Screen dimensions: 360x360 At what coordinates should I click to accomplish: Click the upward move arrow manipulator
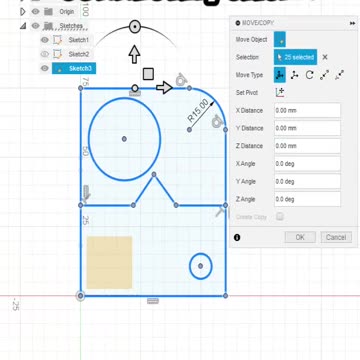click(x=134, y=55)
